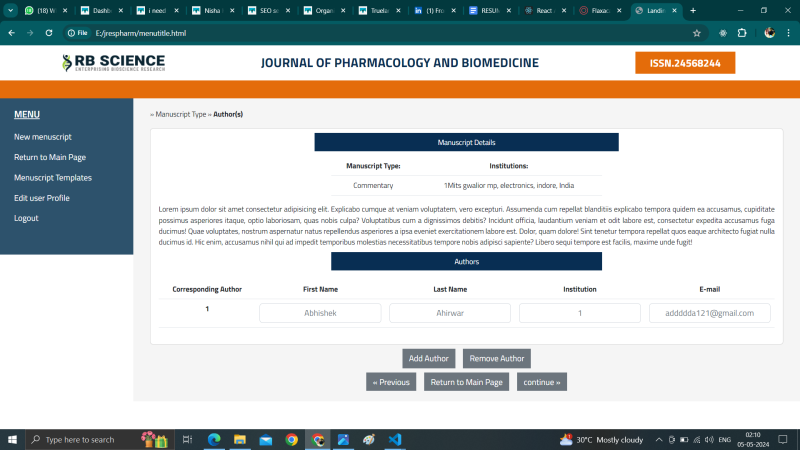
Task: Click the continue » button
Action: coord(543,382)
